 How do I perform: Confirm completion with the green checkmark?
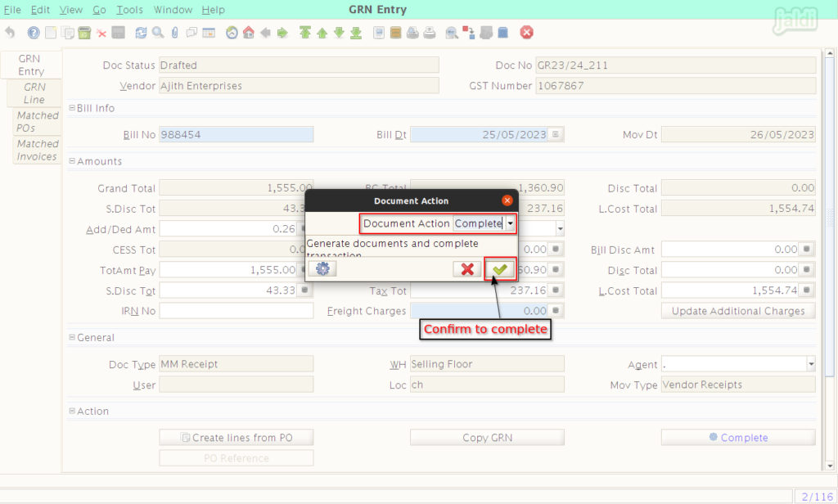[500, 269]
